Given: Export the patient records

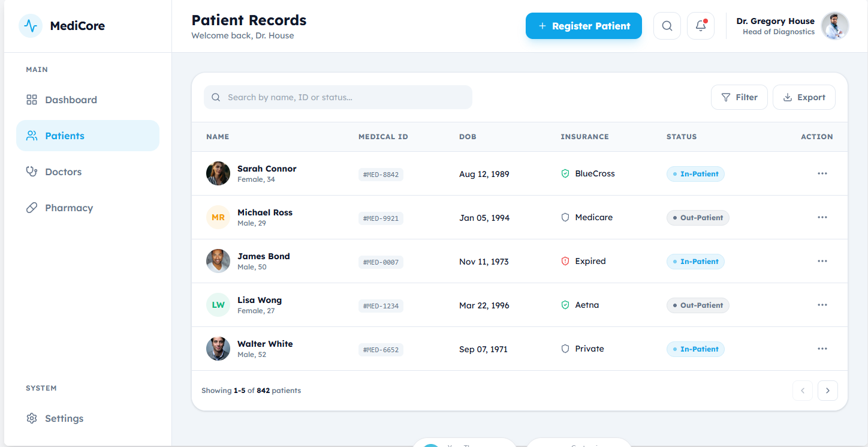Looking at the screenshot, I should click(804, 97).
